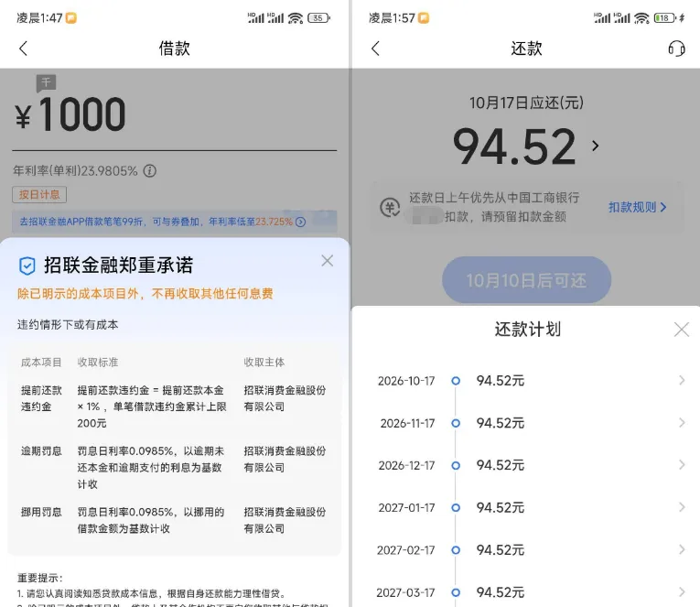Tap the 借款 page title
700x607 pixels.
175,49
